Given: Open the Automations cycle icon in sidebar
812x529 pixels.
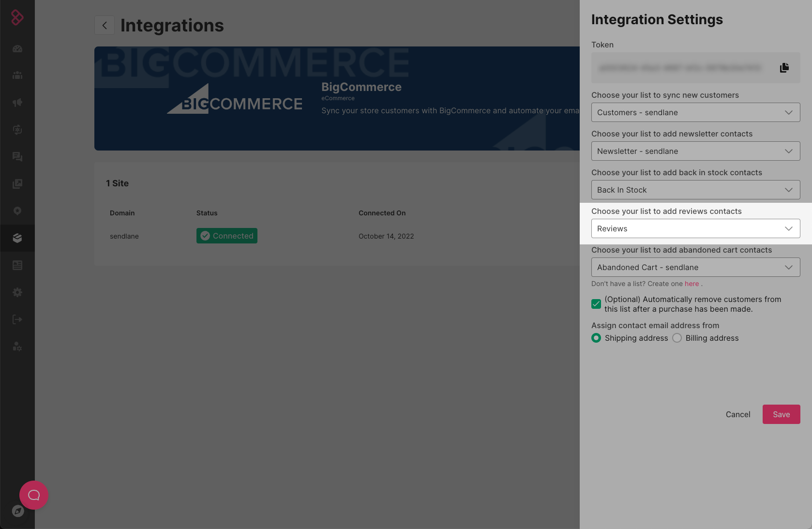Looking at the screenshot, I should (17, 130).
